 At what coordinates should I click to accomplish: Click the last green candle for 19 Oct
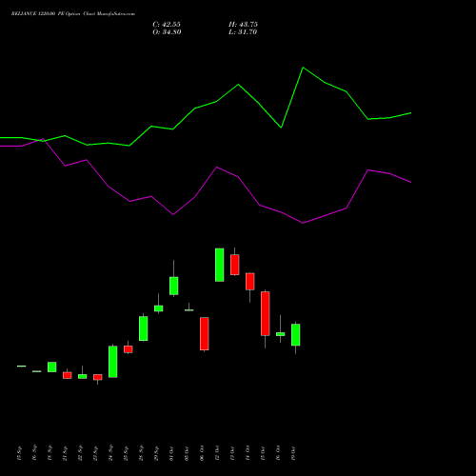tap(296, 334)
